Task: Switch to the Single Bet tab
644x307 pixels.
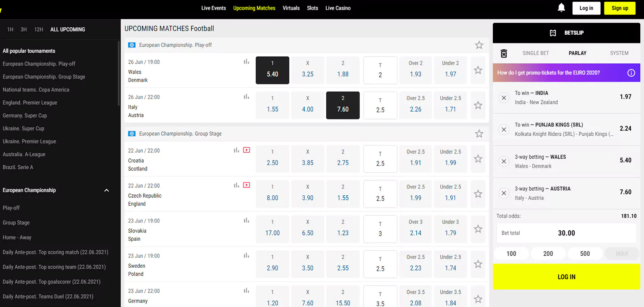Action: point(536,53)
